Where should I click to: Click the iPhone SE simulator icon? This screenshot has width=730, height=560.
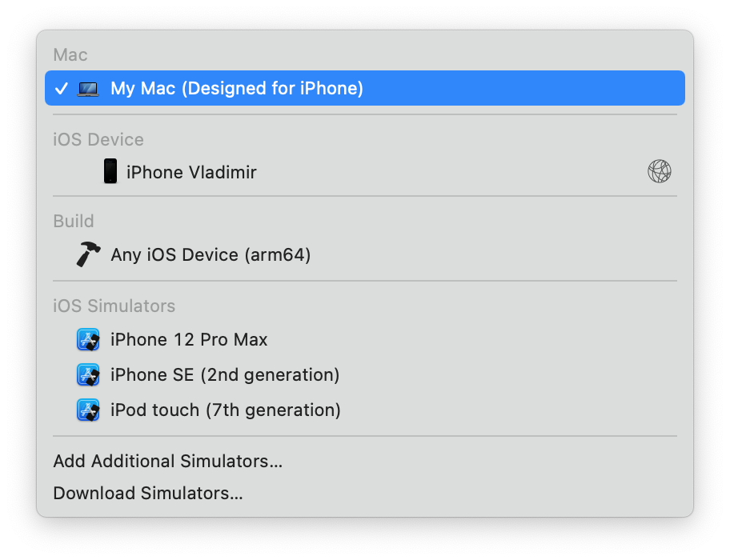click(x=88, y=375)
